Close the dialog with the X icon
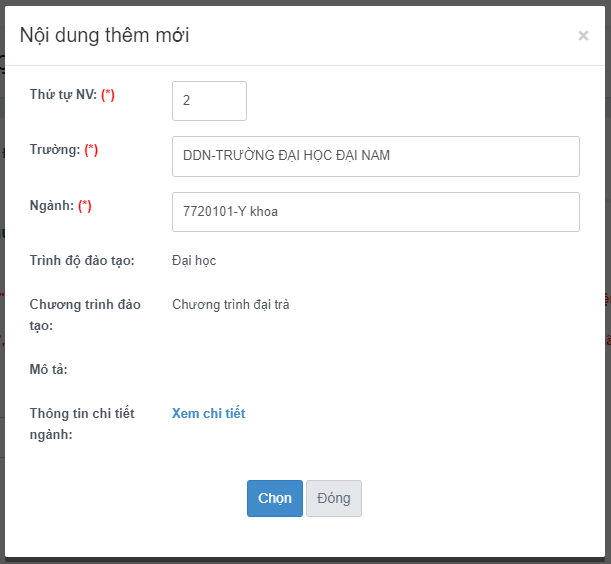 (x=583, y=35)
